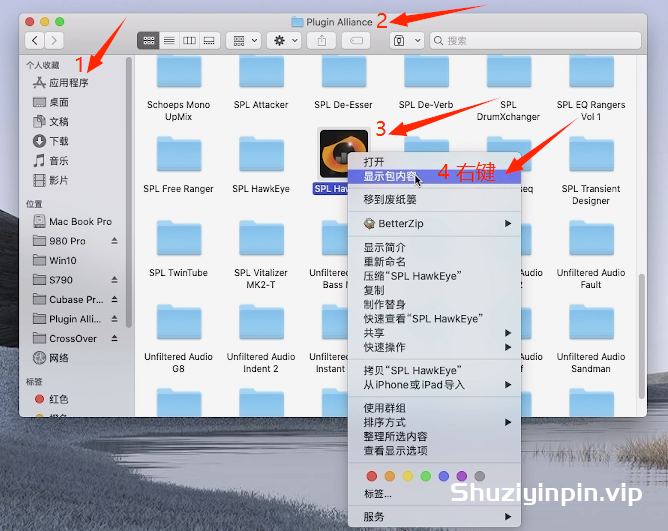Viewport: 668px width, 531px height.
Task: Choose 显示简介 in the context menu
Action: tap(435, 248)
